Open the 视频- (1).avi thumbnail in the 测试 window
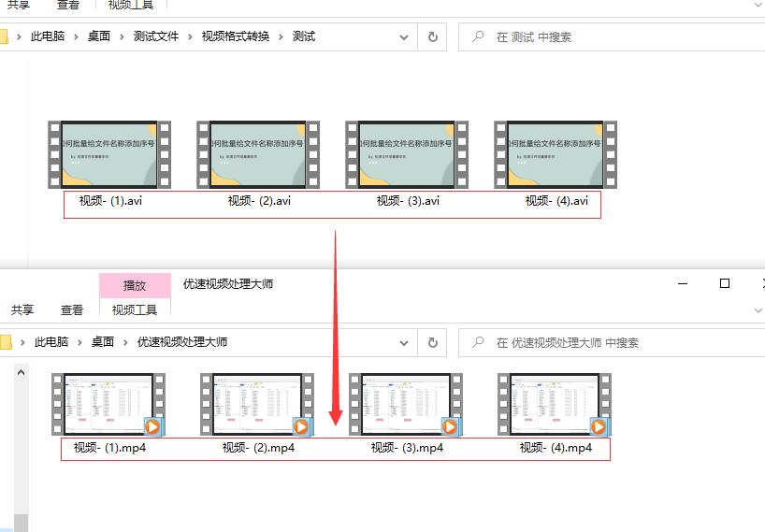The height and width of the screenshot is (532, 765). click(109, 154)
